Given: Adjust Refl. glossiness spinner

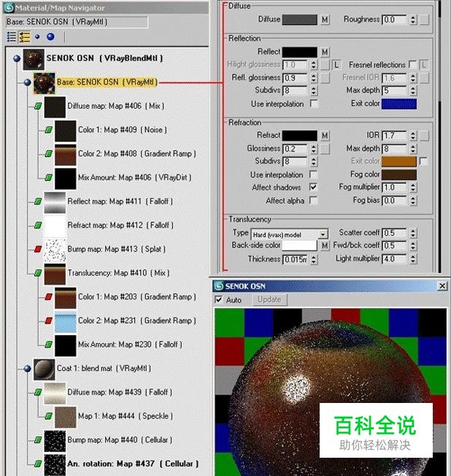Looking at the screenshot, I should point(314,78).
